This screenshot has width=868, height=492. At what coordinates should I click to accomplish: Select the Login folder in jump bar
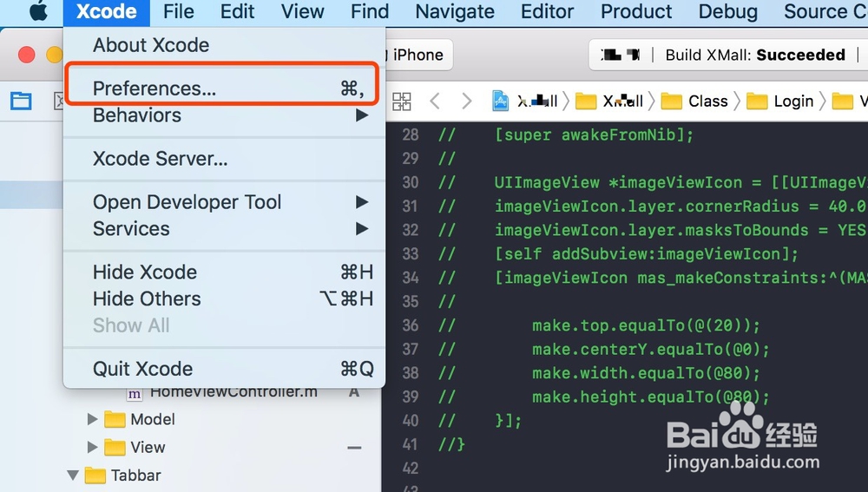click(780, 102)
